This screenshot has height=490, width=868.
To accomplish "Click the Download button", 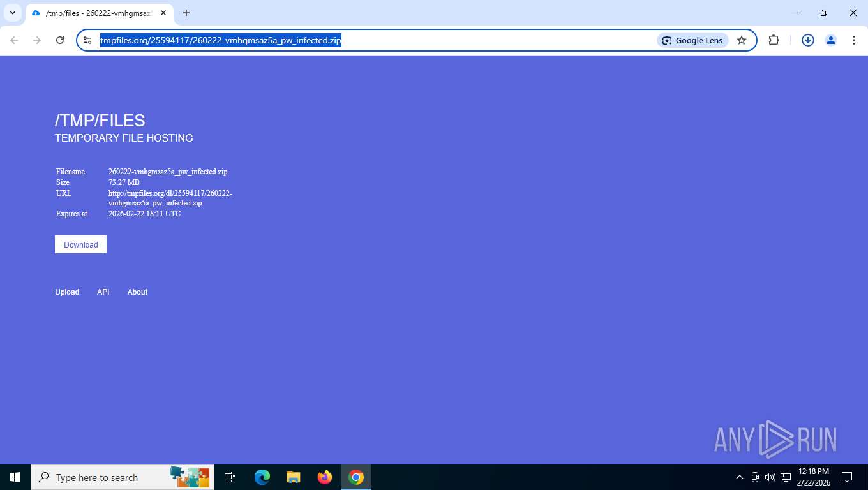I will coord(80,244).
